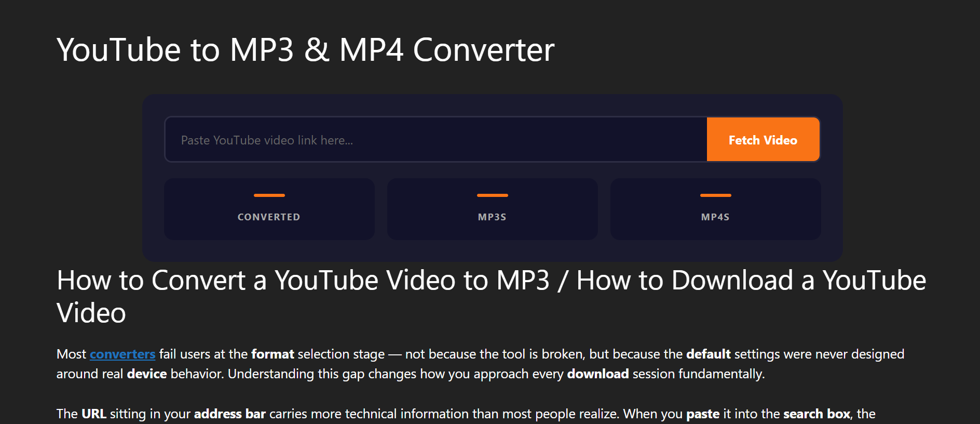This screenshot has height=424, width=980.
Task: Open the converters hyperlink
Action: tap(122, 354)
